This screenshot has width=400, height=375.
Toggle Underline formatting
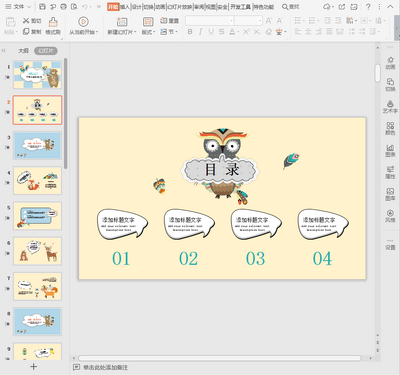211,32
